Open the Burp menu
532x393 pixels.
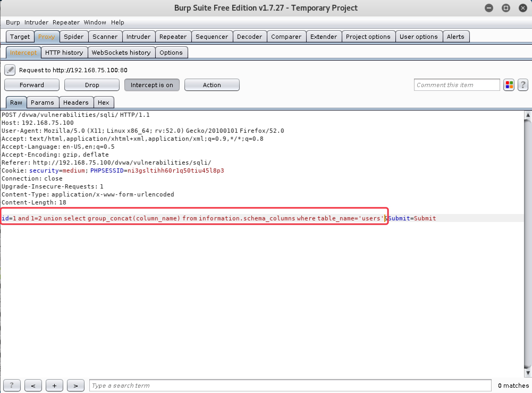coord(13,22)
